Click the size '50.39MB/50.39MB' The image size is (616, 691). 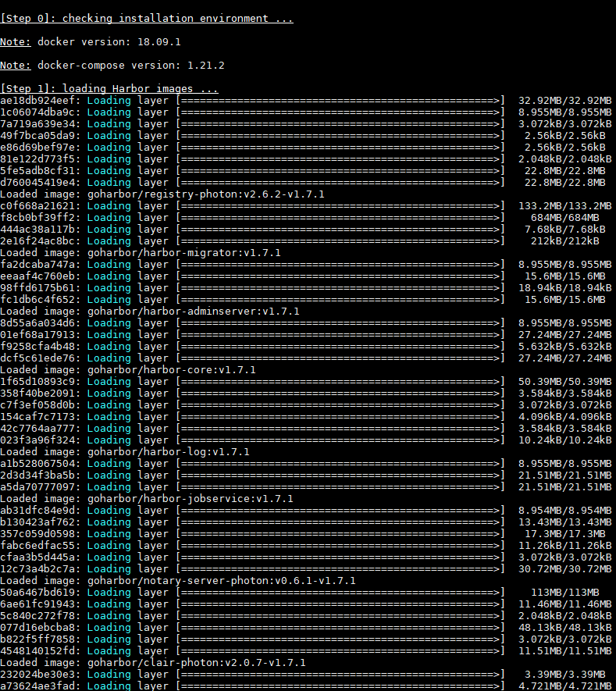click(x=565, y=382)
